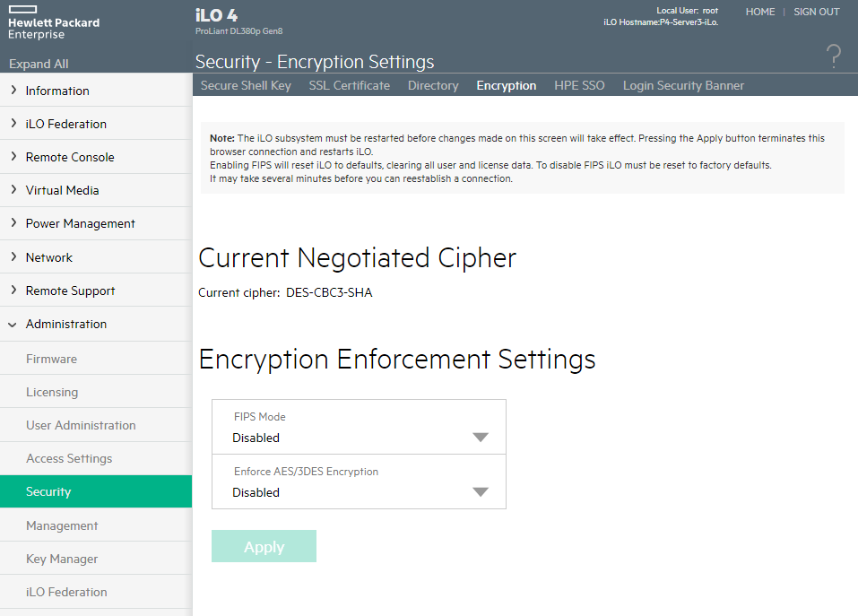Switch to the SSL Certificate tab
The width and height of the screenshot is (858, 616).
(348, 85)
